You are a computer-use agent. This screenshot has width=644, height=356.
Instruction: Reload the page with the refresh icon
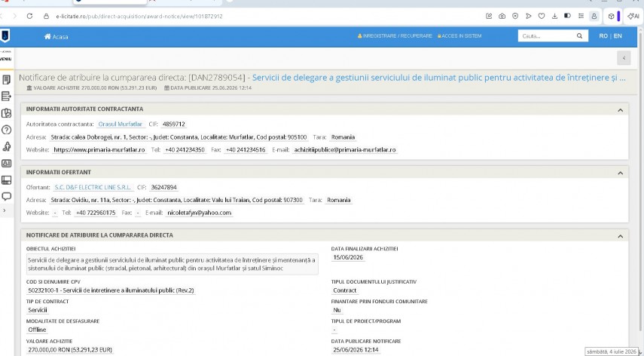click(x=29, y=16)
